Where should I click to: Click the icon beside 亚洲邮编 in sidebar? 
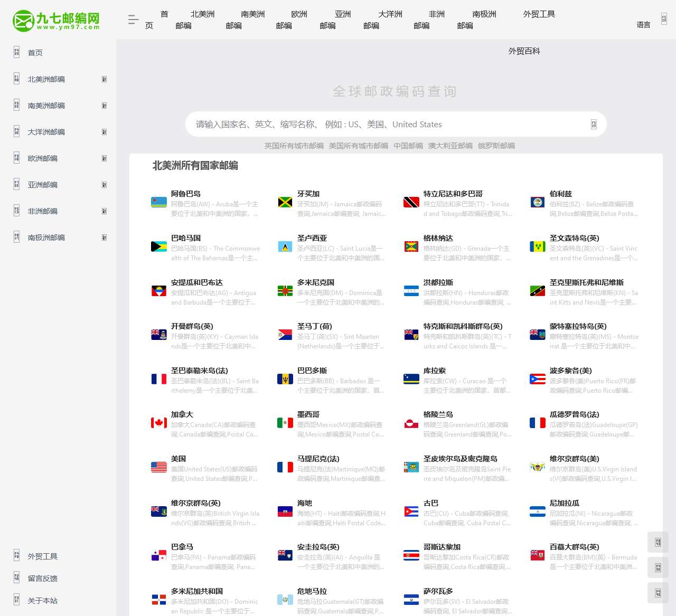(x=16, y=184)
